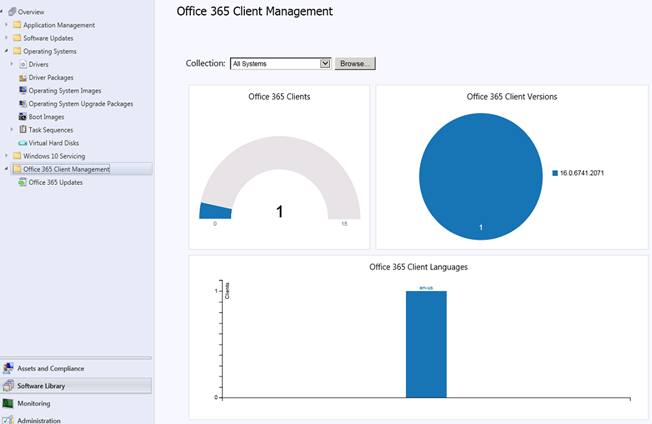Open Operating System Images node

click(x=65, y=91)
